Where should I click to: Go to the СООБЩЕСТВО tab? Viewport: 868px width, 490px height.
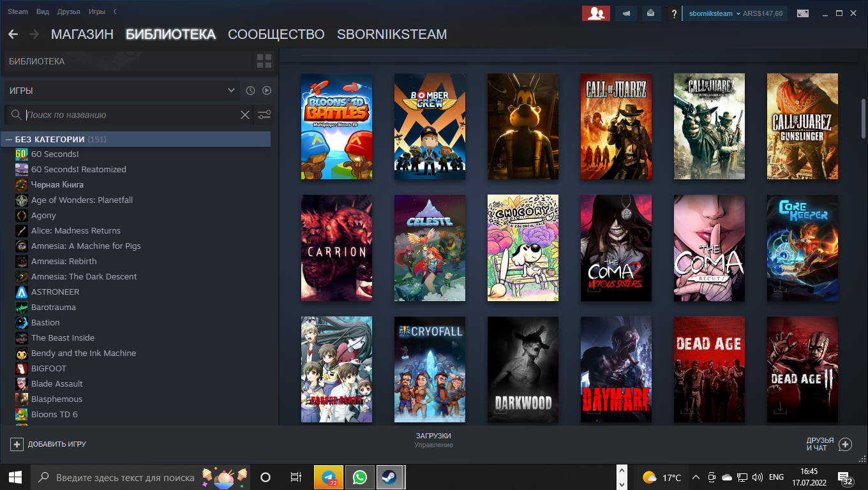(x=276, y=34)
